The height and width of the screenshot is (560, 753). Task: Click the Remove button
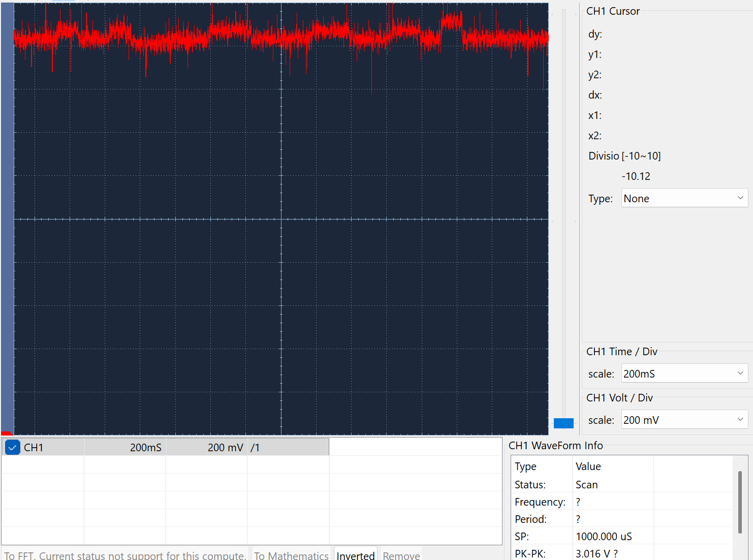click(x=401, y=555)
